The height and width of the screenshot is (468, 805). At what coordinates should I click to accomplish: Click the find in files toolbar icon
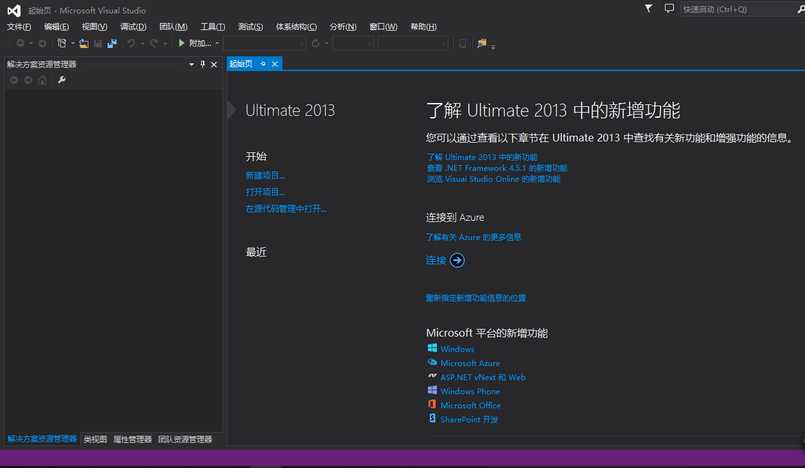482,43
